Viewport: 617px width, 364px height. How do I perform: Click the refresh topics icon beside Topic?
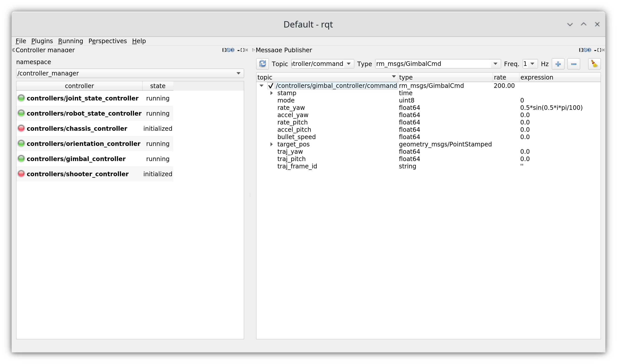coord(263,64)
